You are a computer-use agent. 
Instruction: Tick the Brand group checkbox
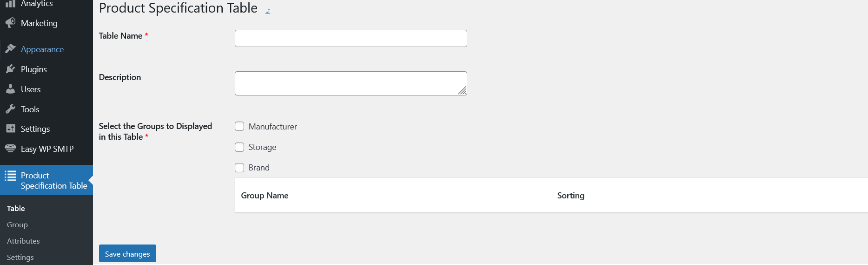pyautogui.click(x=239, y=168)
